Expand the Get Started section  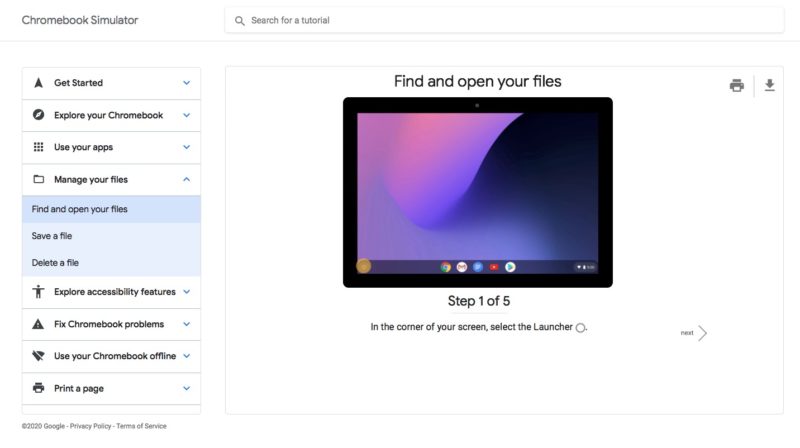[x=111, y=83]
